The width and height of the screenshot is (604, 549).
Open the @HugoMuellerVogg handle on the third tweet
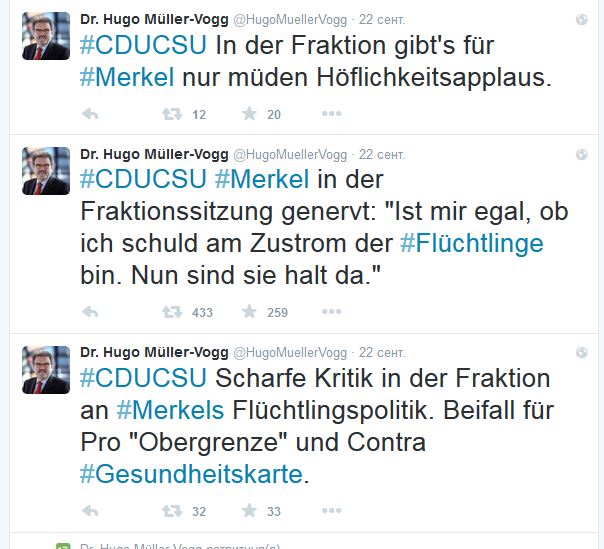coord(290,352)
